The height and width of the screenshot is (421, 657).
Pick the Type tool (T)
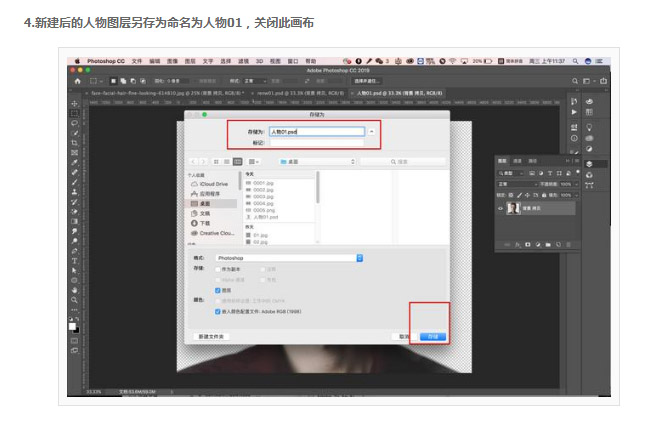75,261
